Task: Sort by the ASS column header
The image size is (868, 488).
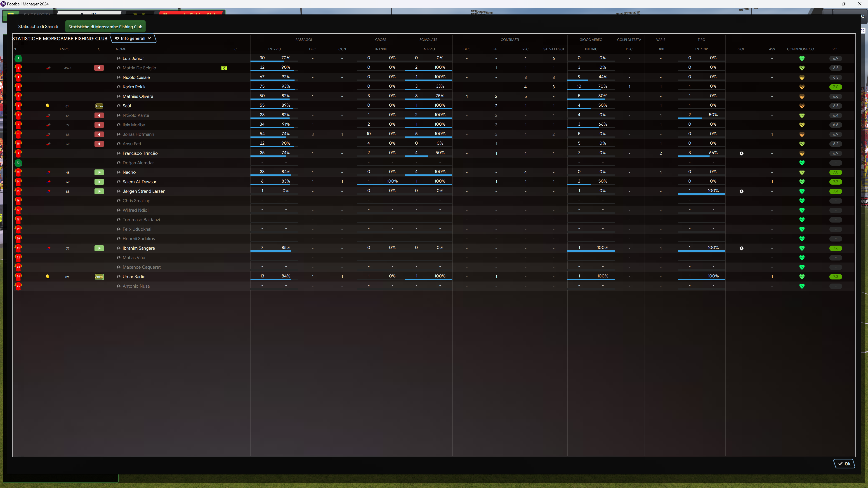Action: coord(772,49)
